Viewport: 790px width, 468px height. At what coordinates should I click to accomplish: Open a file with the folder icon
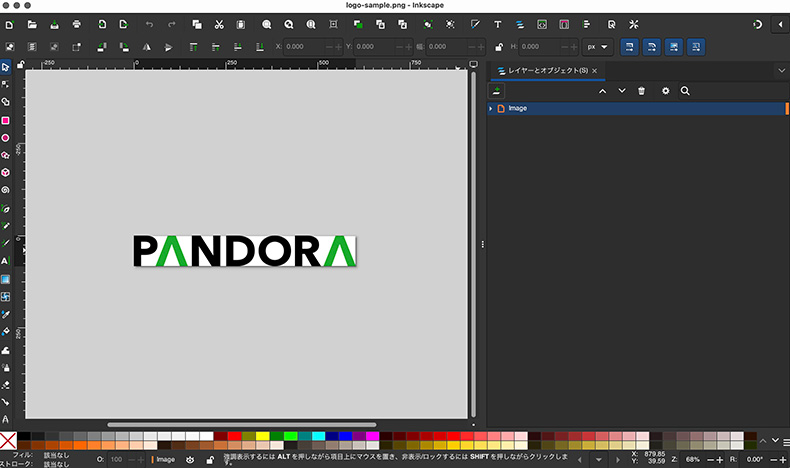pos(32,25)
